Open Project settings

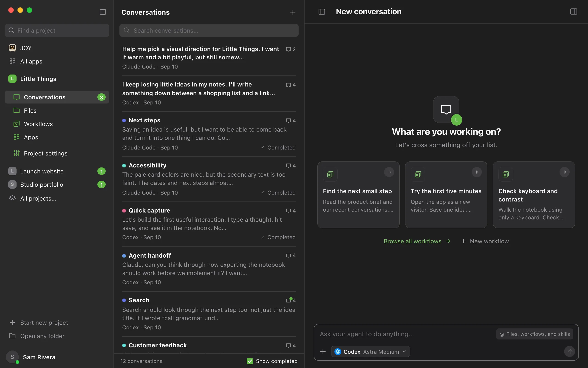click(x=57, y=153)
